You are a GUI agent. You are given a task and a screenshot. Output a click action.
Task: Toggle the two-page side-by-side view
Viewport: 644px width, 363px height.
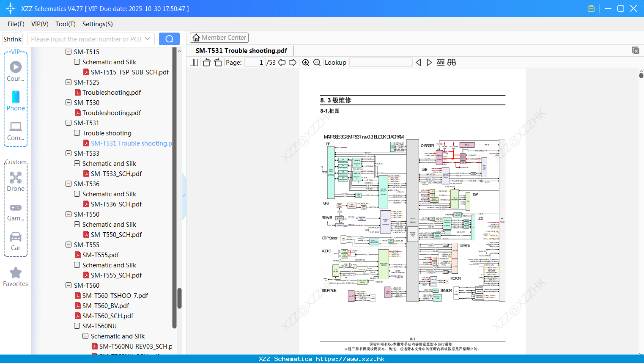pyautogui.click(x=194, y=63)
